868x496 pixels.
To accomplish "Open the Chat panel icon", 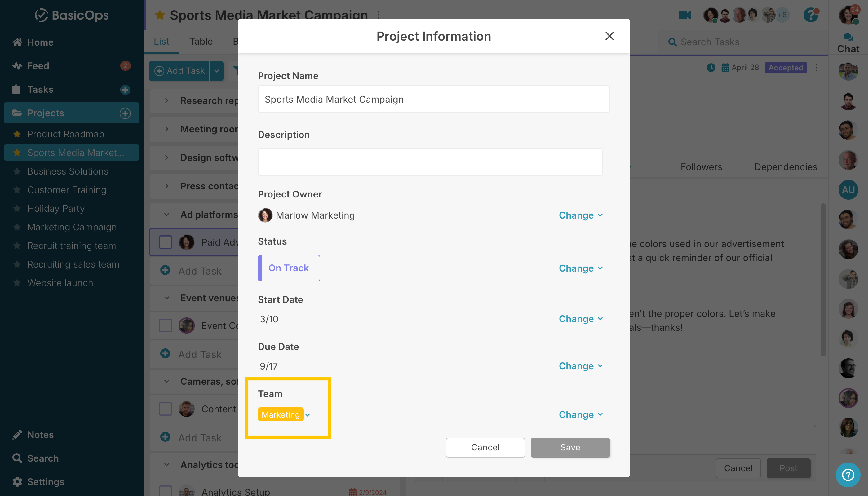I will (x=848, y=38).
